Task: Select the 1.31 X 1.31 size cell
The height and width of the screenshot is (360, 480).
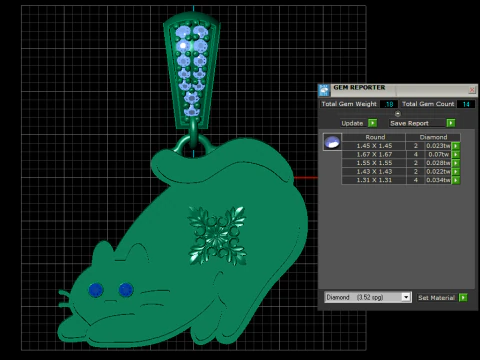Action: click(x=374, y=180)
